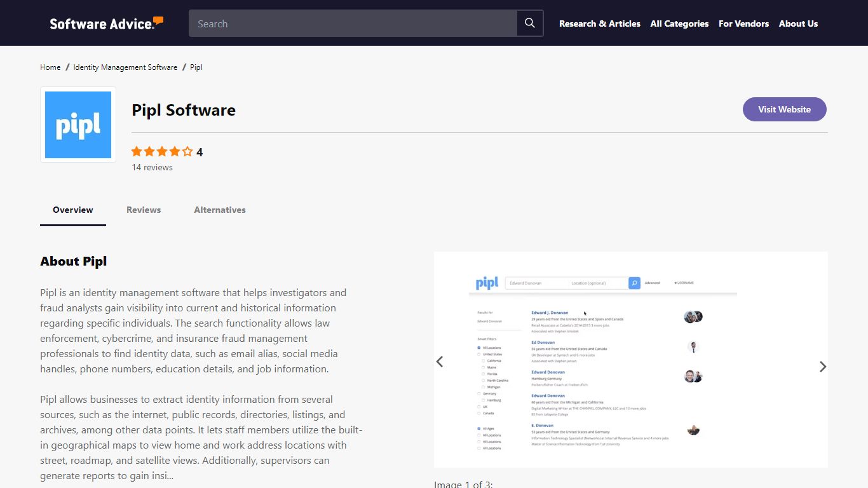
Task: Switch to the Reviews tab
Action: pyautogui.click(x=144, y=210)
